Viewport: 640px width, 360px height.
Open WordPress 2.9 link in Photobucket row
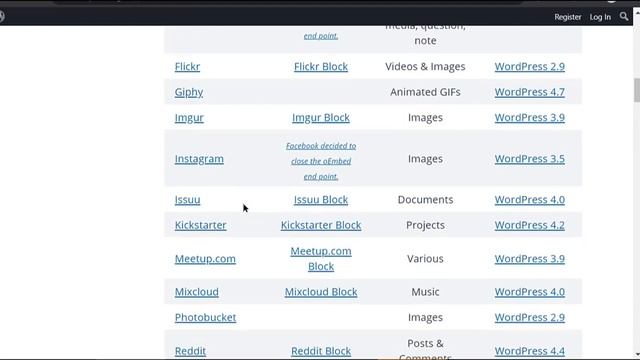pyautogui.click(x=530, y=318)
